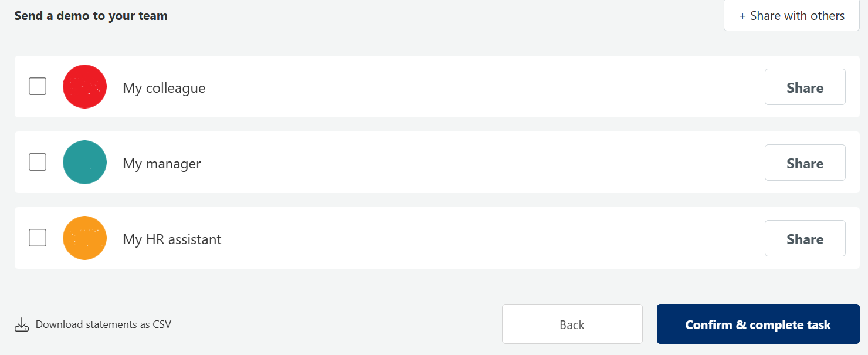Click the plus icon before Share with others
This screenshot has height=355, width=868.
click(x=742, y=16)
